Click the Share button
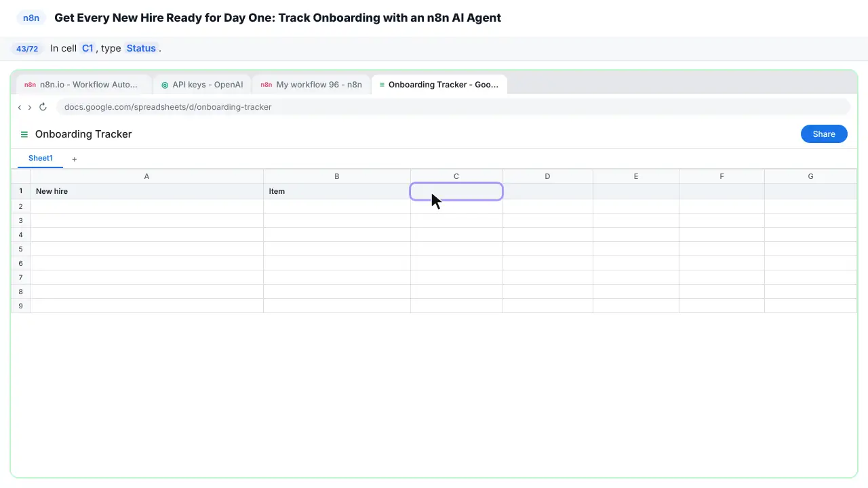 click(x=824, y=134)
